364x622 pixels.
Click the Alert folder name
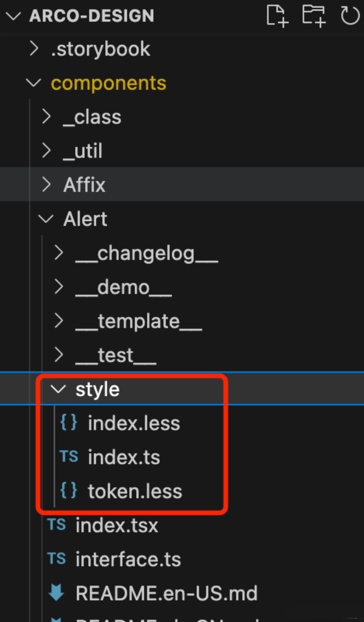[86, 219]
